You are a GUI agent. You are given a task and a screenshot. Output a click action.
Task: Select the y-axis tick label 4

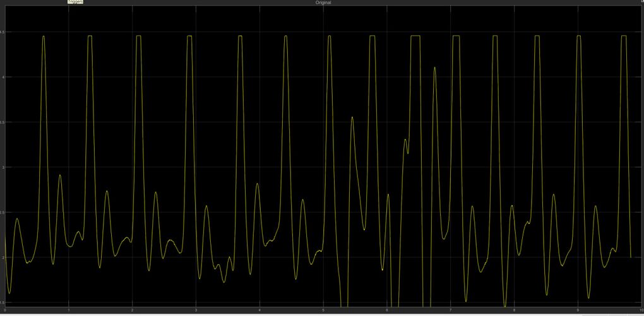click(x=3, y=77)
